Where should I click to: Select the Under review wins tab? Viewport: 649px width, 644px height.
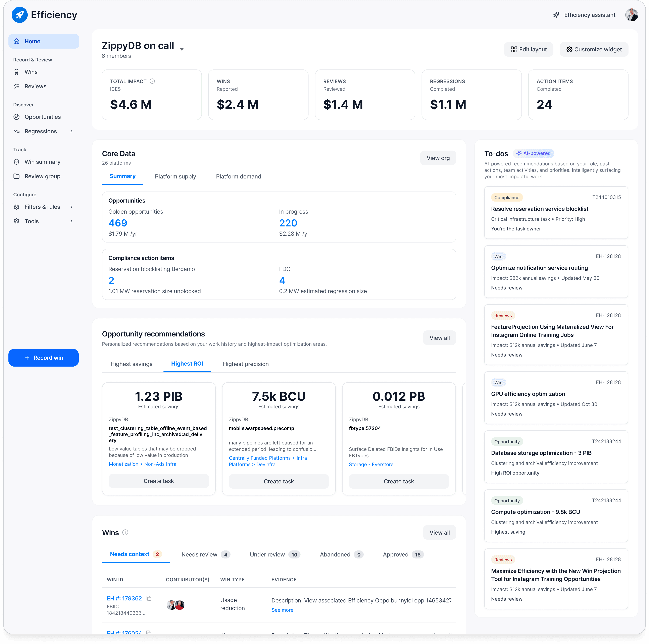click(275, 555)
